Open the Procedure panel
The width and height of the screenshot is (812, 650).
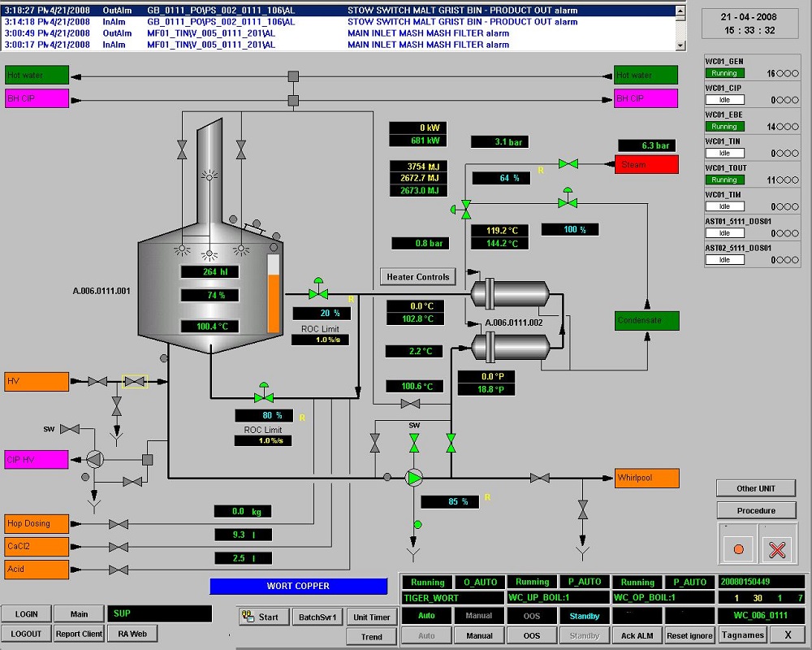pos(755,510)
